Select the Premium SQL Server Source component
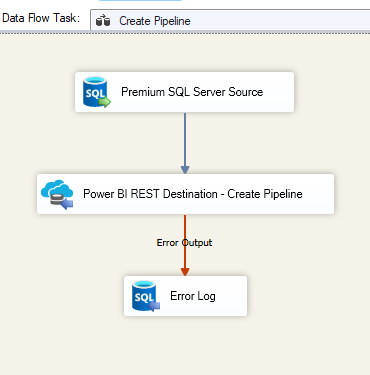 [184, 92]
